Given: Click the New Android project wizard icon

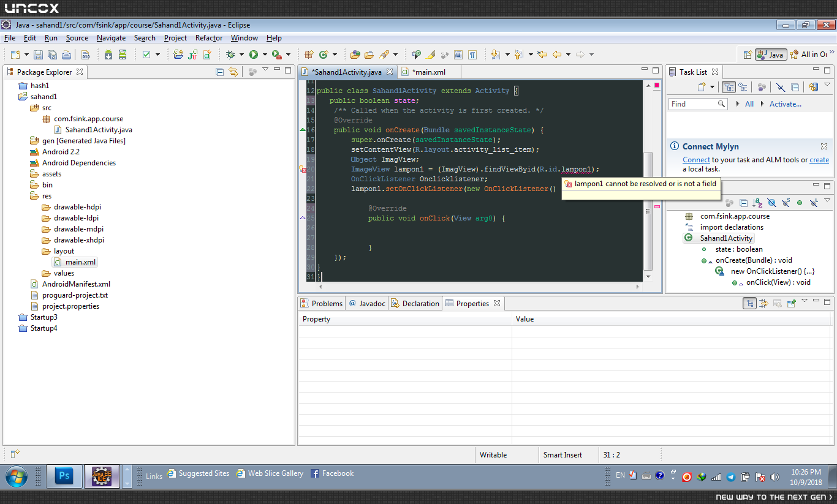Looking at the screenshot, I should [178, 55].
